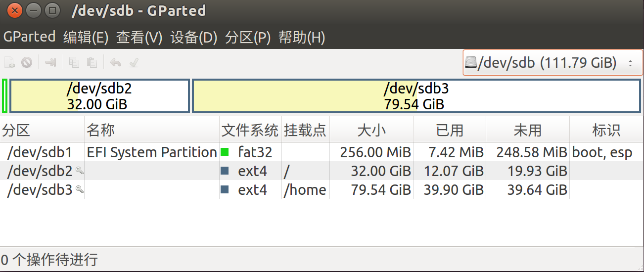Open the 分区(P) menu

248,38
